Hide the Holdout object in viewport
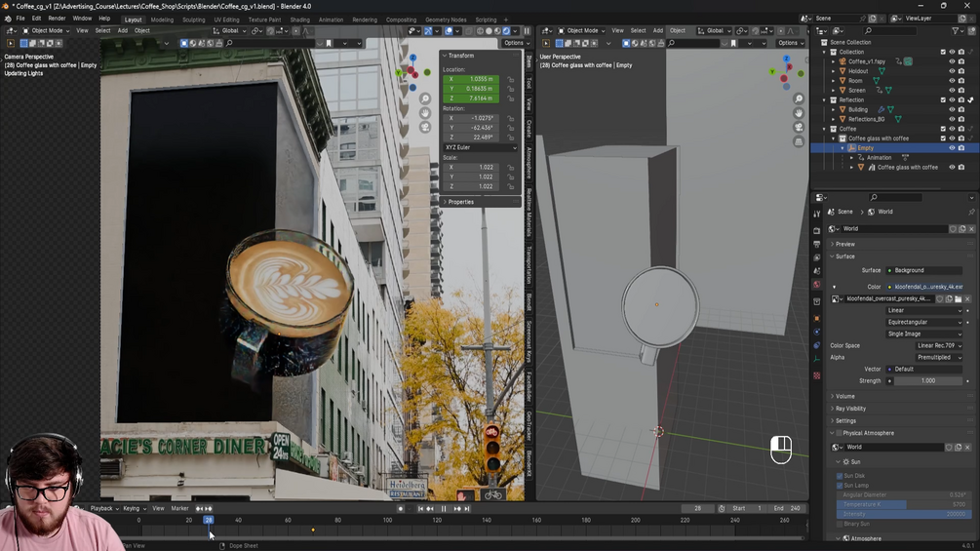 click(x=952, y=71)
